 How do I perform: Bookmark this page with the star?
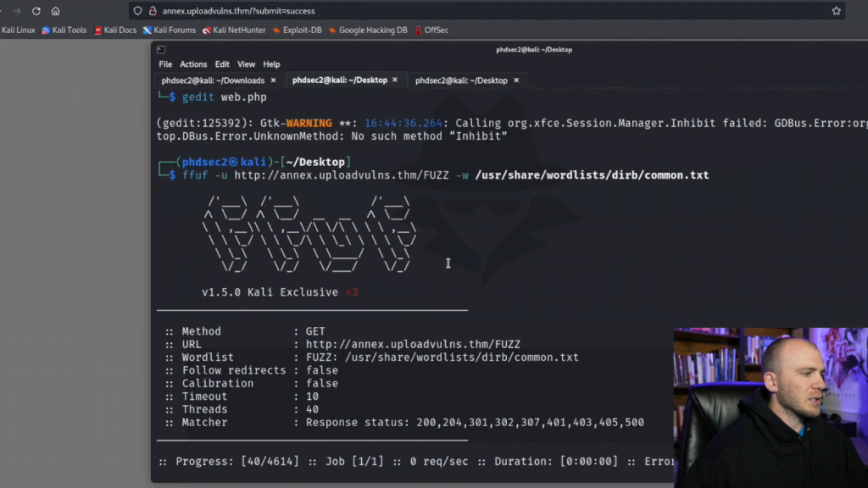coord(836,11)
